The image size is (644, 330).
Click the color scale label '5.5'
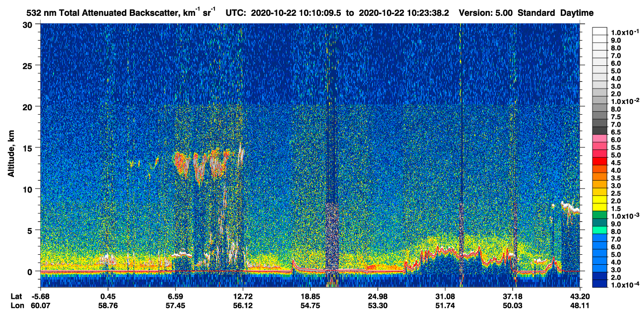click(x=617, y=147)
